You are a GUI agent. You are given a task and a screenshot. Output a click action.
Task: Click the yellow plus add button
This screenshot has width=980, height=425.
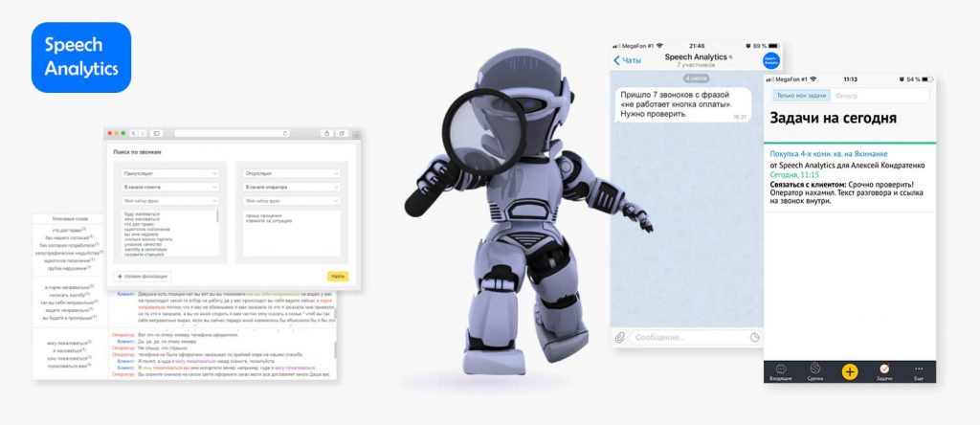850,371
